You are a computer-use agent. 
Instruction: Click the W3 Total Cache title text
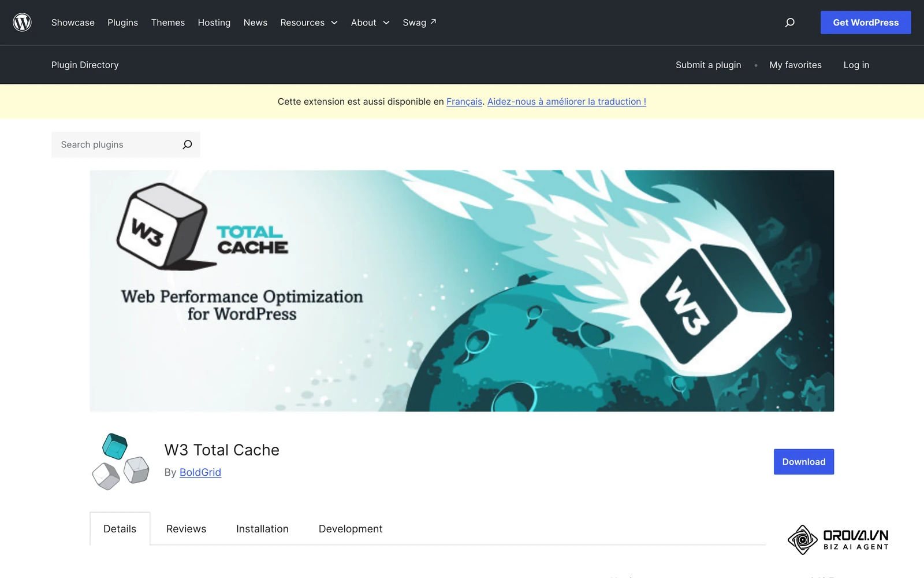(x=222, y=450)
